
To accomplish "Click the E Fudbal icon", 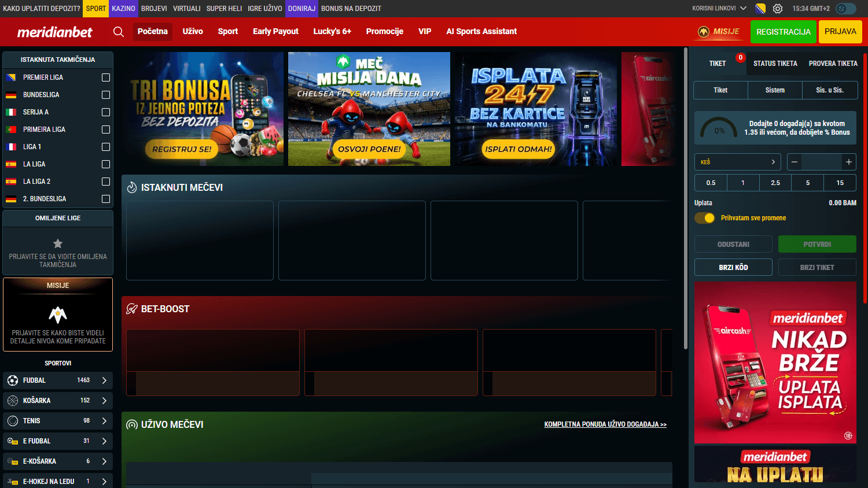I will (x=13, y=441).
